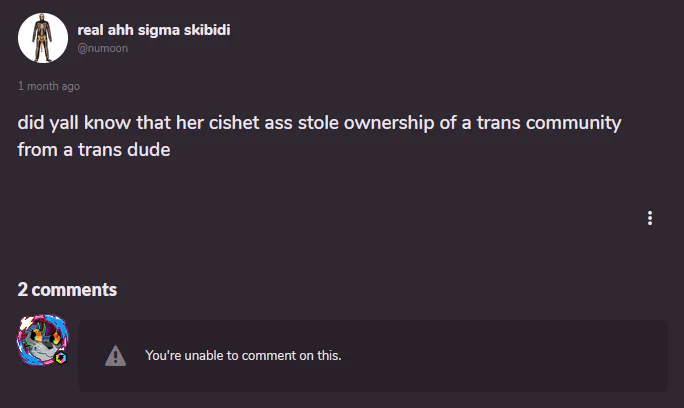Open the three-dot post options menu
The image size is (684, 408).
[650, 218]
